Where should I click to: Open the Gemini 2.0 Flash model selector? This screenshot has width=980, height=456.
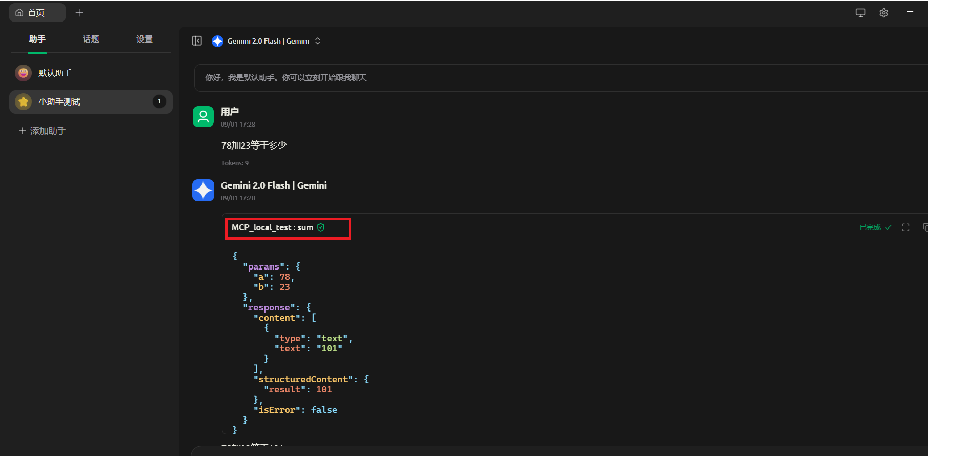[267, 41]
